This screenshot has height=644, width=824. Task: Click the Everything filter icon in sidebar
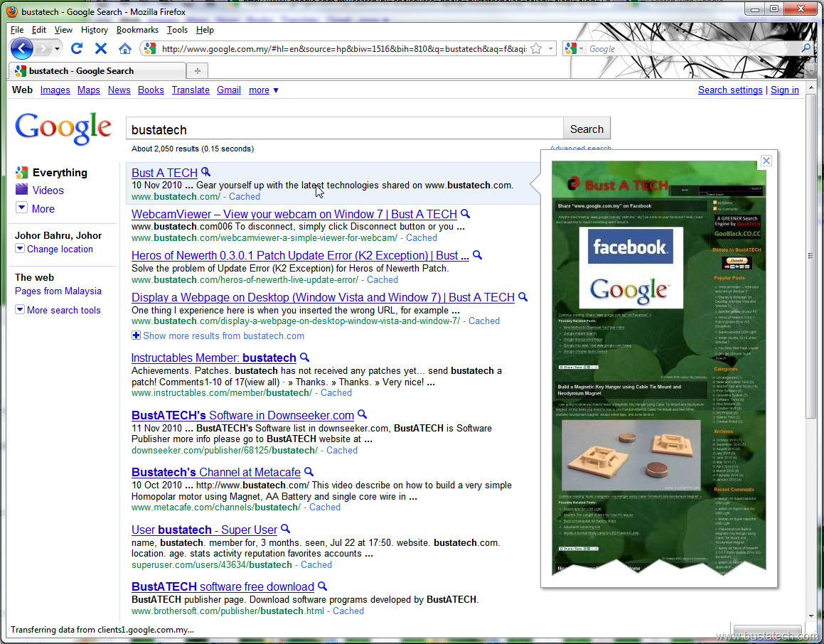(21, 172)
